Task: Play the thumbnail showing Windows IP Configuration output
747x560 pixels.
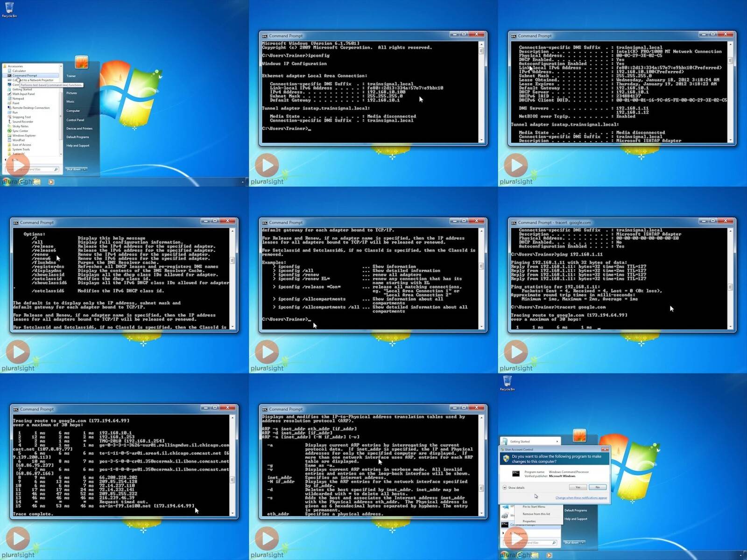Action: tap(267, 165)
